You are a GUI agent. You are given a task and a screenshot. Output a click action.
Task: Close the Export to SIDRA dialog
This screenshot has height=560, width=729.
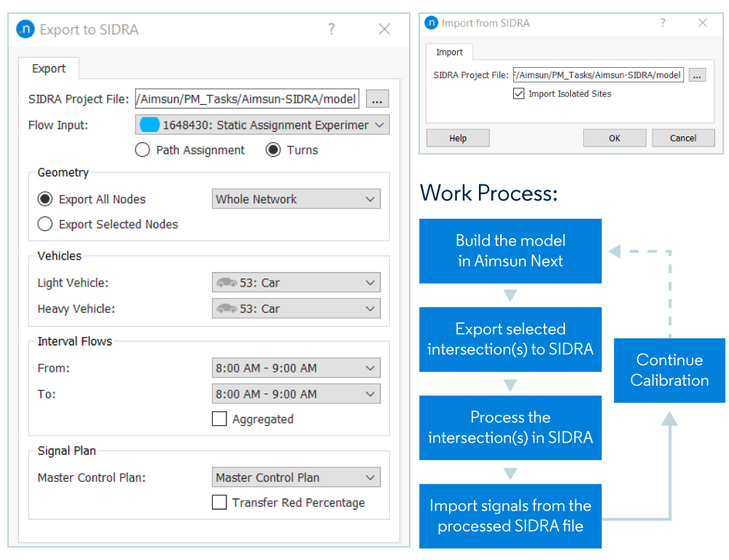point(384,29)
